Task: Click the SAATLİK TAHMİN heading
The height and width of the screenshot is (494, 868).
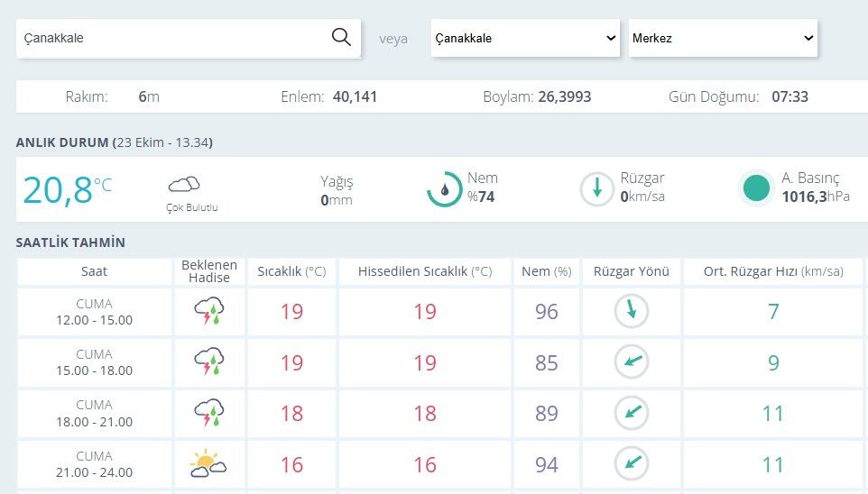Action: pyautogui.click(x=70, y=242)
